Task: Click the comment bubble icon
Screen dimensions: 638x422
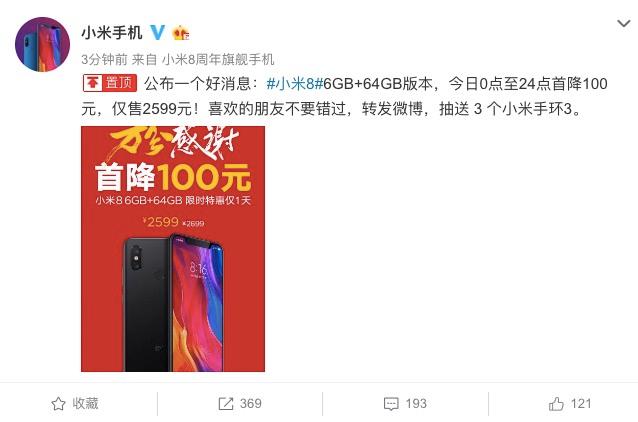Action: click(391, 404)
